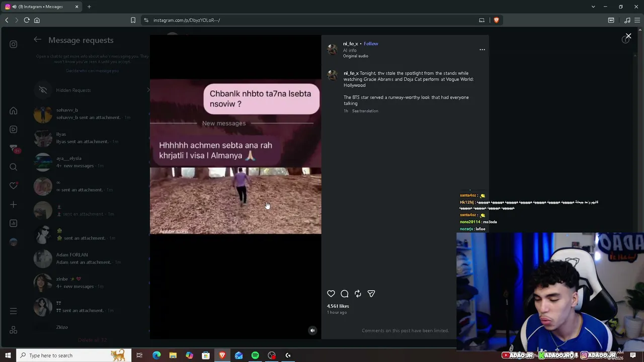Select the Instagram Messages browser tab
Image resolution: width=644 pixels, height=362 pixels.
pyautogui.click(x=41, y=7)
